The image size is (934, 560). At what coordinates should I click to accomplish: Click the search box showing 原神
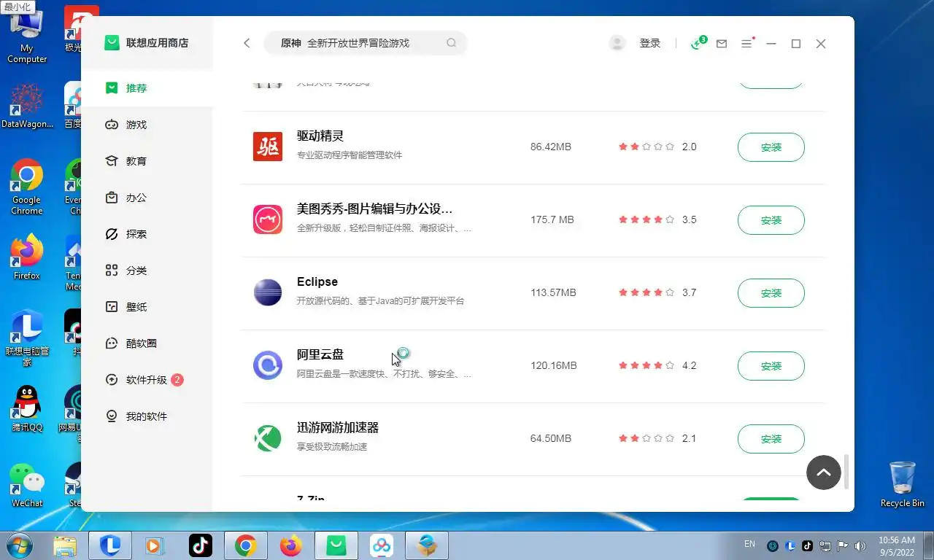point(365,43)
